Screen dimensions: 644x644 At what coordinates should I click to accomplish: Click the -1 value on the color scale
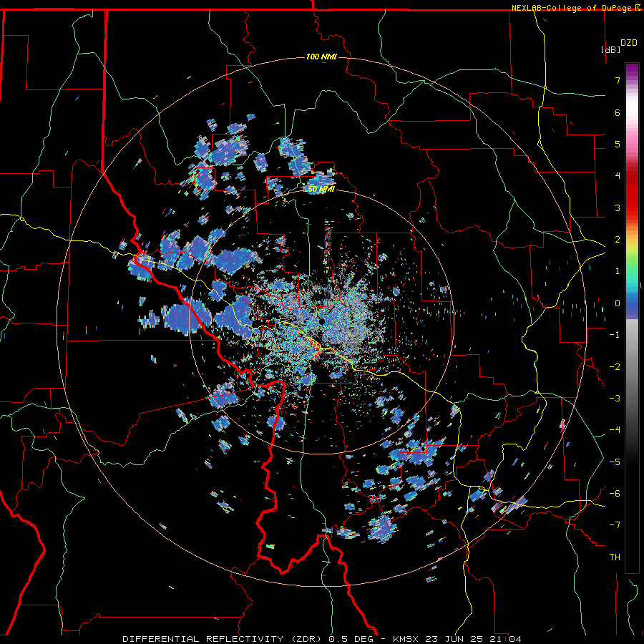pos(615,335)
